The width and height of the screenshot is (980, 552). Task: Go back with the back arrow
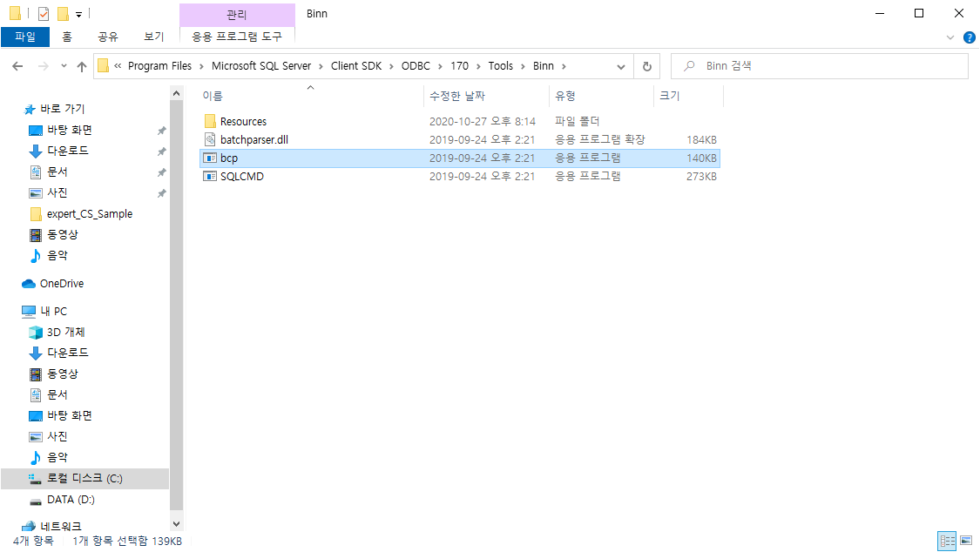[x=17, y=66]
